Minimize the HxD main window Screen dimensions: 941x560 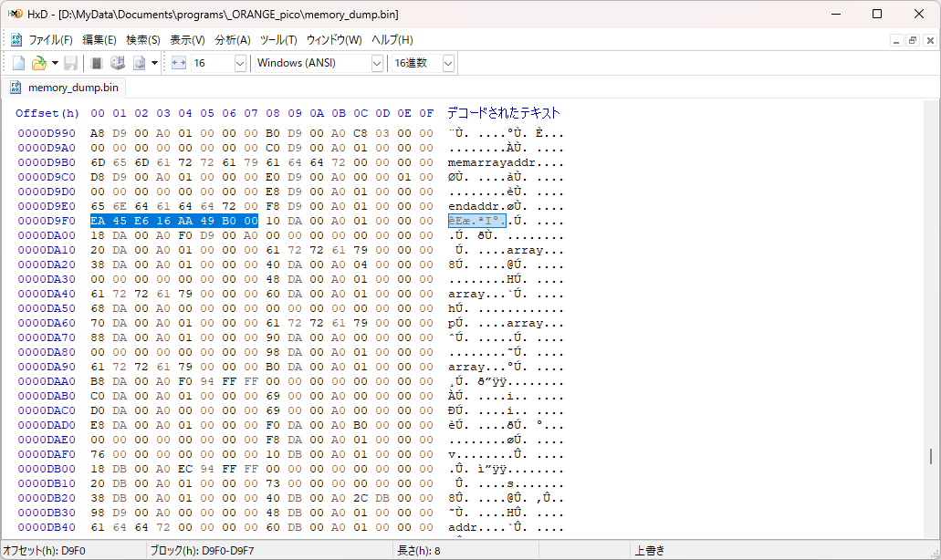[835, 14]
